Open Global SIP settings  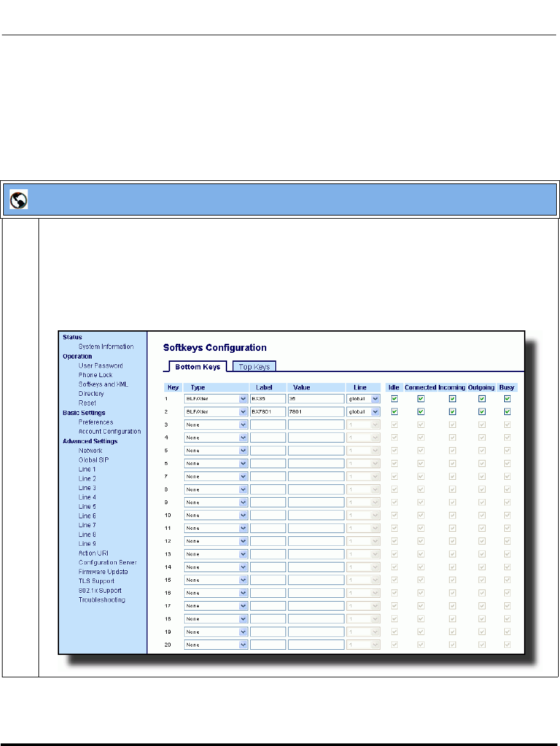click(x=93, y=460)
